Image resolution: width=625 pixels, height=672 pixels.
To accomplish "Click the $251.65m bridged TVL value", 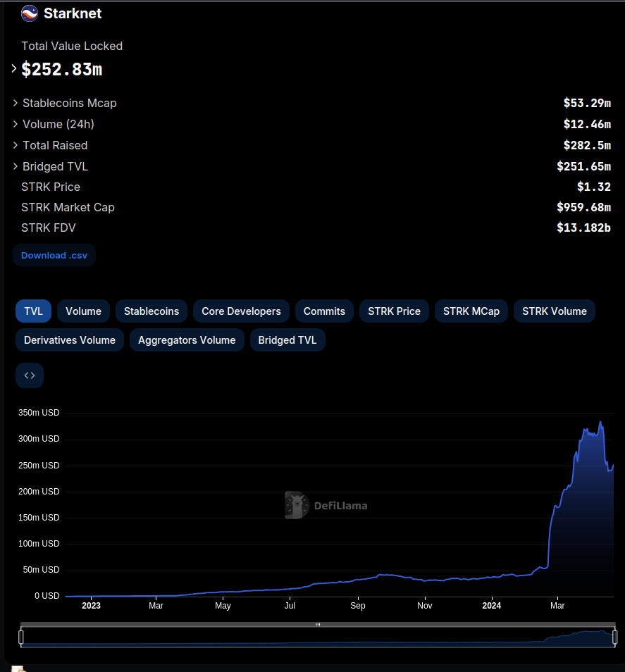I will pyautogui.click(x=584, y=166).
